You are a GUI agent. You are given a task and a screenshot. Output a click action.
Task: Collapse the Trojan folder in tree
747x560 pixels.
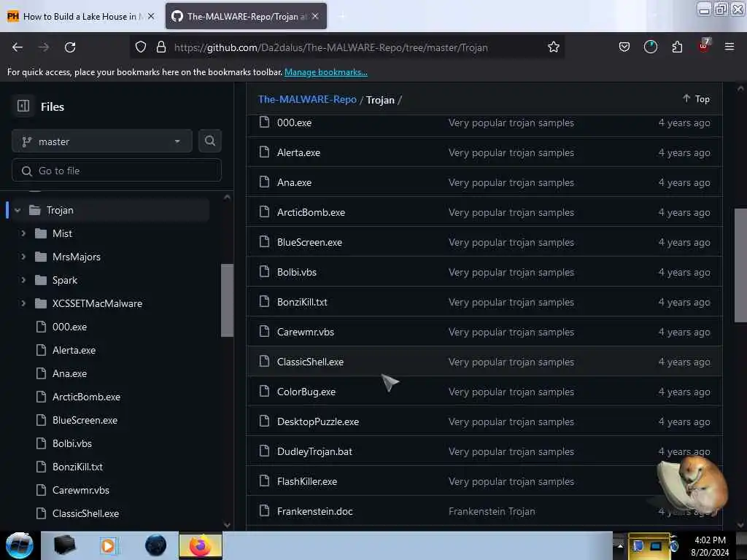(18, 210)
